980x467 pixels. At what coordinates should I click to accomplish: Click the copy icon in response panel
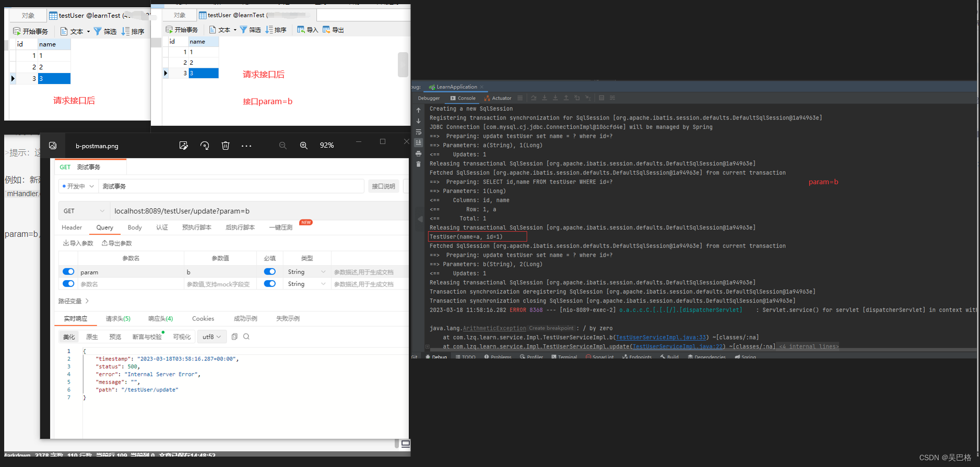[234, 337]
